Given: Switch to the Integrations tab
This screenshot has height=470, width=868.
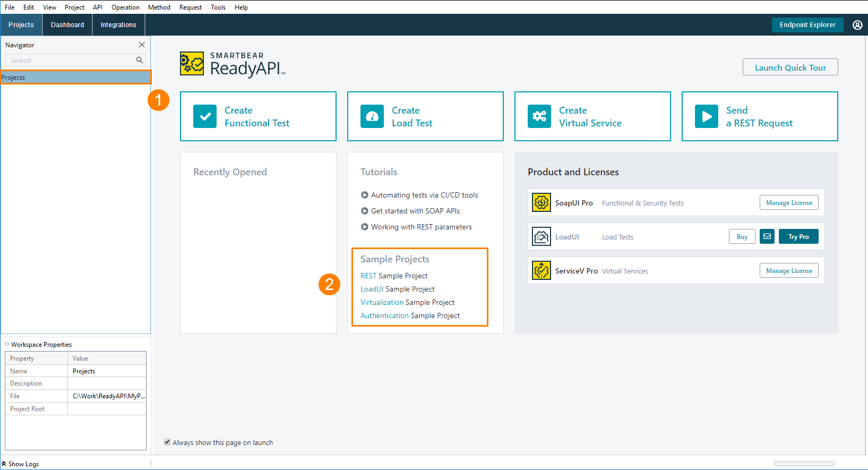Looking at the screenshot, I should point(118,25).
